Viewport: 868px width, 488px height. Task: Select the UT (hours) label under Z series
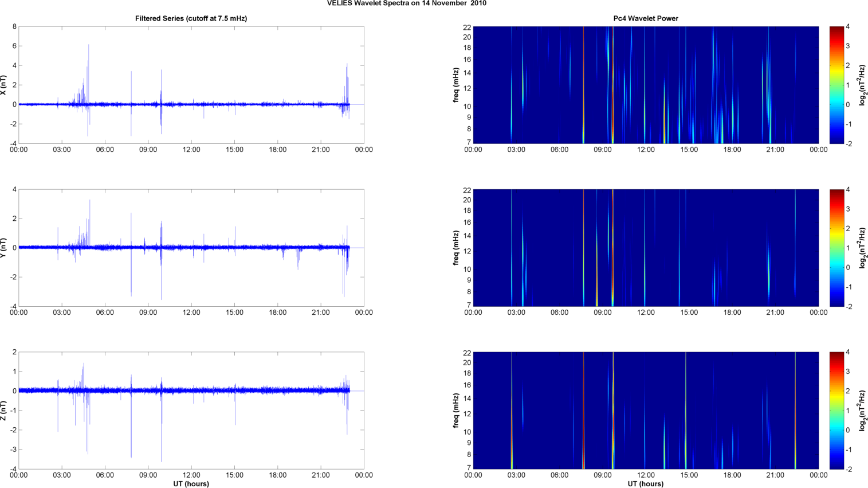coord(191,483)
